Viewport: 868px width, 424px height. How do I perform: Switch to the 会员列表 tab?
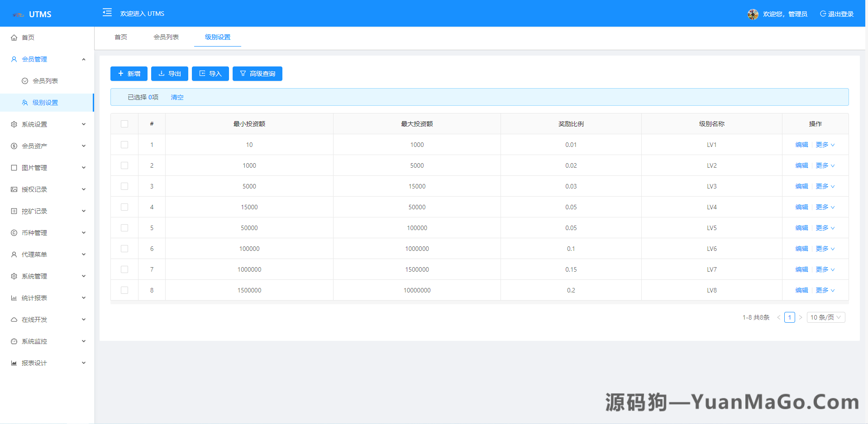(x=167, y=37)
